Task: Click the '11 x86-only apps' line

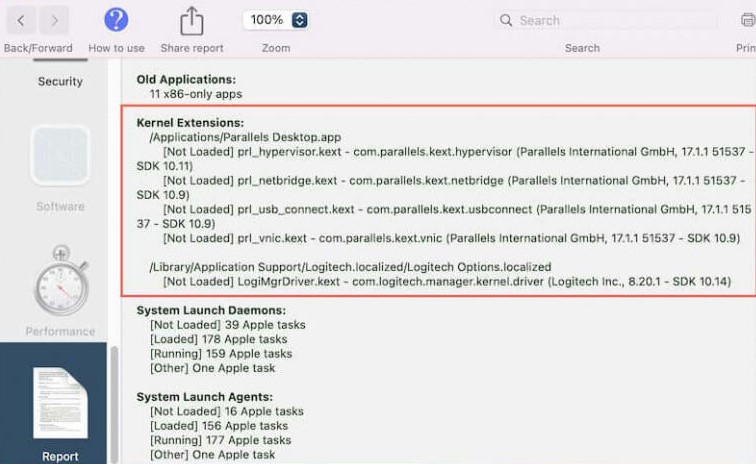Action: pos(196,94)
